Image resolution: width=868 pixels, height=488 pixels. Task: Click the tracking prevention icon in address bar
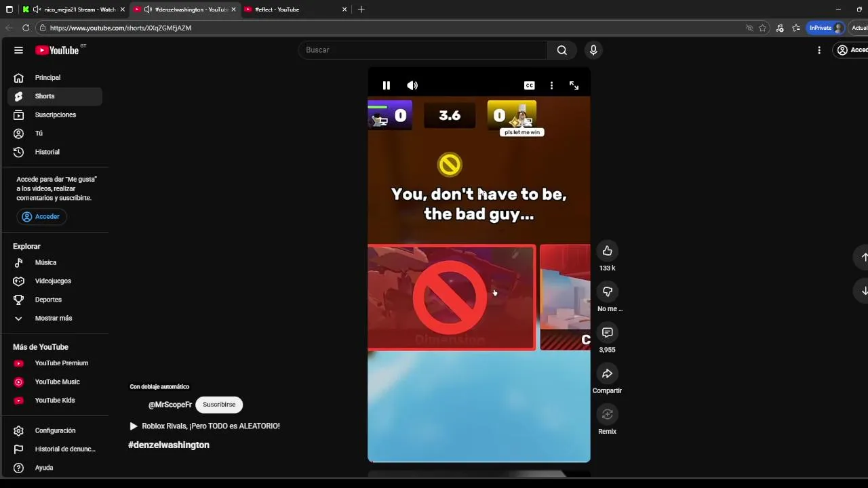[x=749, y=28]
